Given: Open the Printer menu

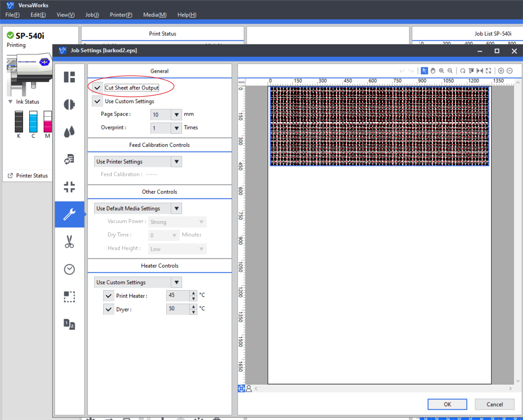Looking at the screenshot, I should coord(121,15).
